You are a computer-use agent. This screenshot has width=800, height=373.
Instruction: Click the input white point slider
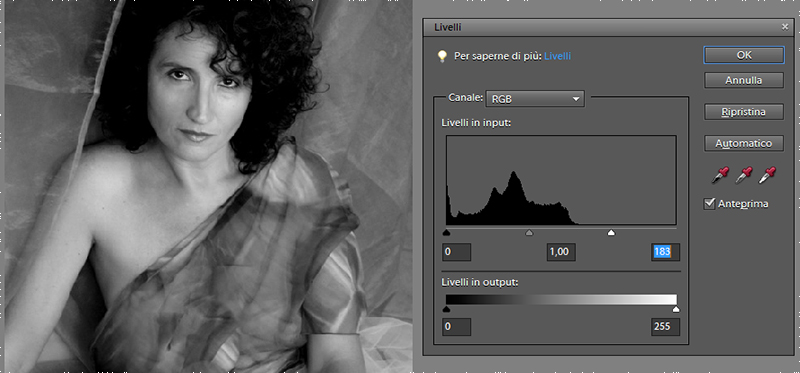pos(611,233)
